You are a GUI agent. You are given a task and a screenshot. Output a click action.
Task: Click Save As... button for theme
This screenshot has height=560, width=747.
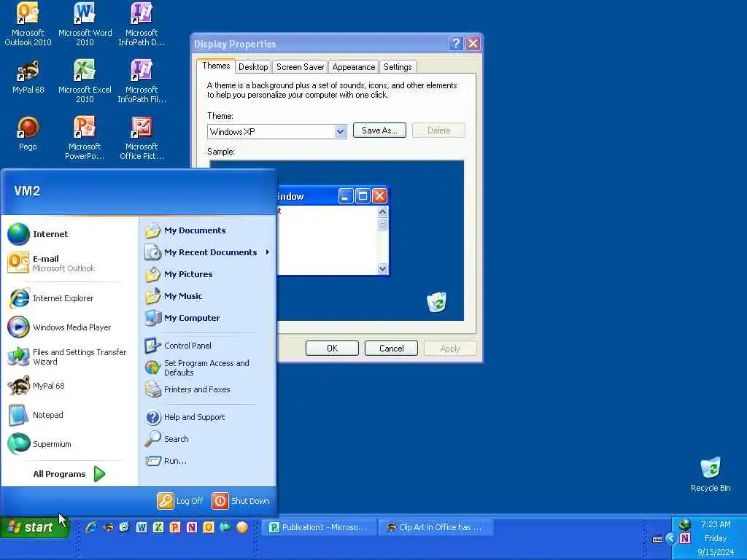[x=379, y=131]
